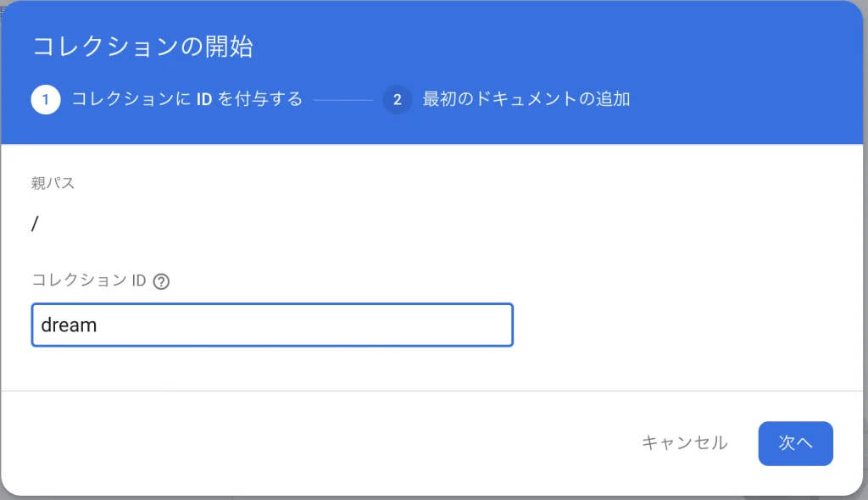Click the dimmed backdrop below the dialog
The image size is (868, 500).
pyautogui.click(x=424, y=497)
